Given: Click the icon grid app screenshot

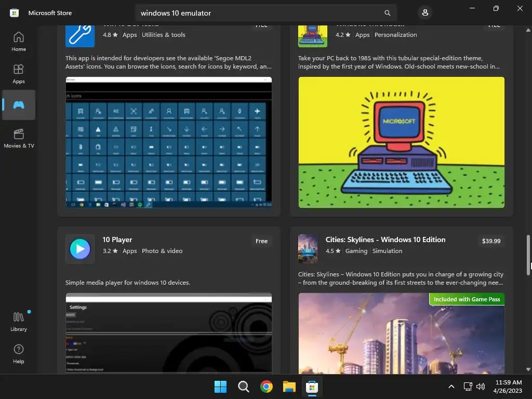Looking at the screenshot, I should click(x=169, y=142).
